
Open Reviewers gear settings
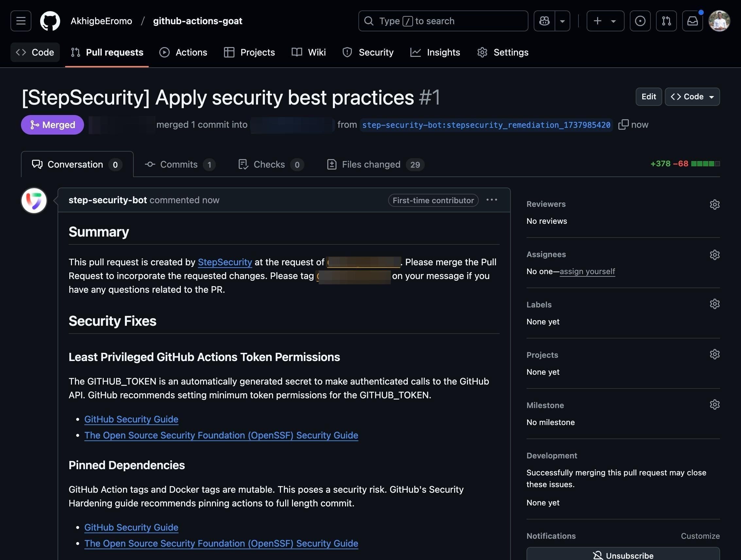tap(715, 205)
